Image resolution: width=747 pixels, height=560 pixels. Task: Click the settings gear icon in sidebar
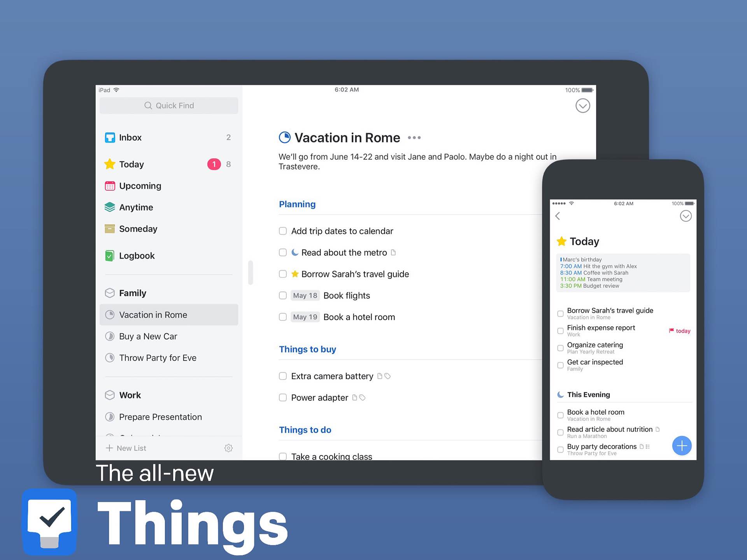228,448
